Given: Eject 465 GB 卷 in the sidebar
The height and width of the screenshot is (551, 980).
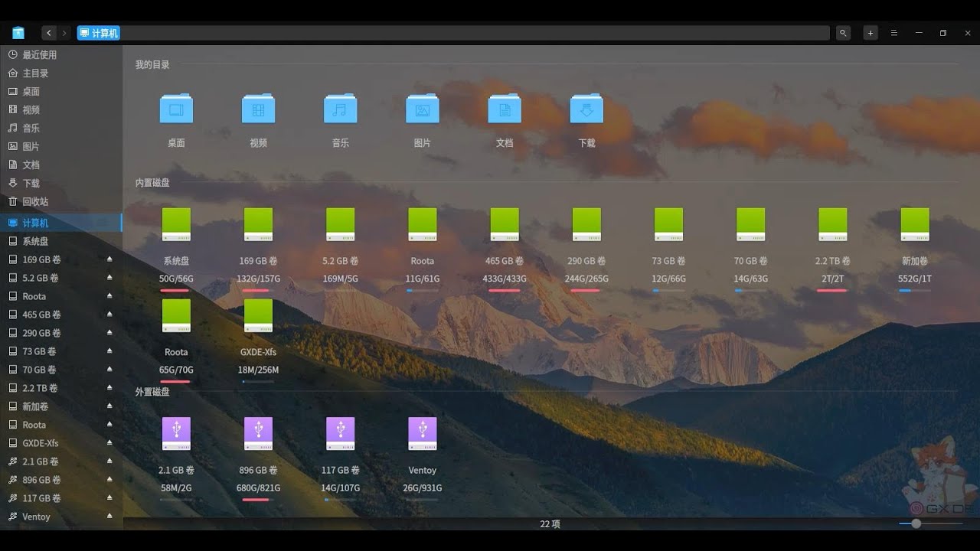Looking at the screenshot, I should click(x=109, y=315).
